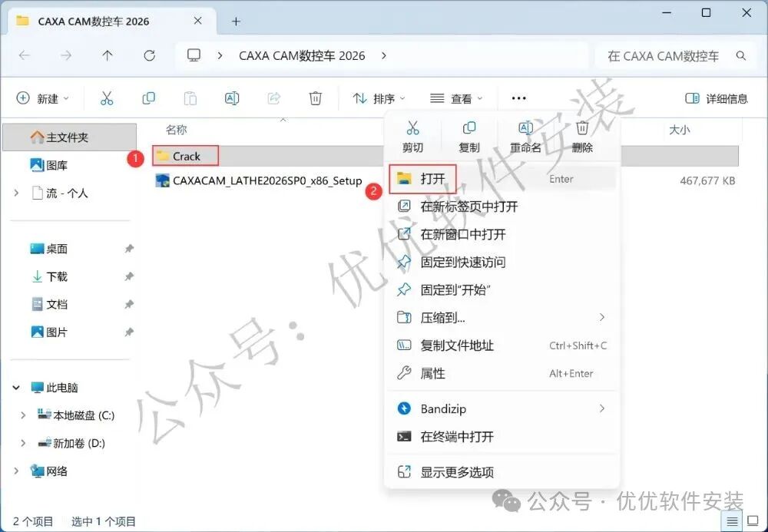Unpin 桌面 from quick access
This screenshot has height=532, width=768.
coord(129,249)
